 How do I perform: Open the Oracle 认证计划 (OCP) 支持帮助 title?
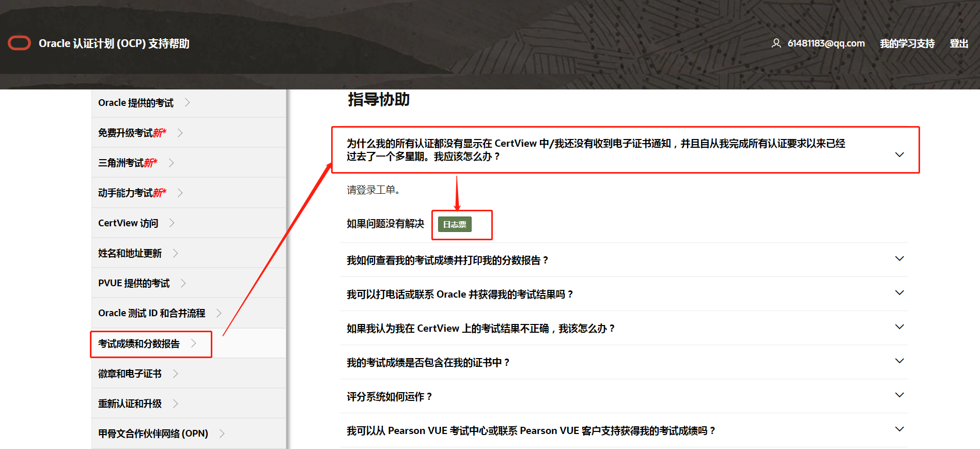pos(114,43)
